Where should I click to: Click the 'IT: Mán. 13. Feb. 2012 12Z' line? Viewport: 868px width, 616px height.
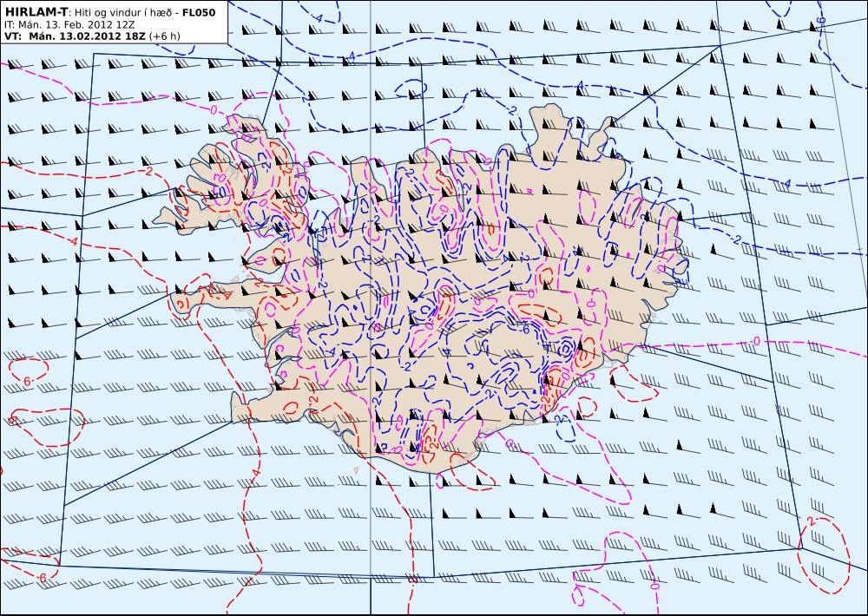point(69,25)
